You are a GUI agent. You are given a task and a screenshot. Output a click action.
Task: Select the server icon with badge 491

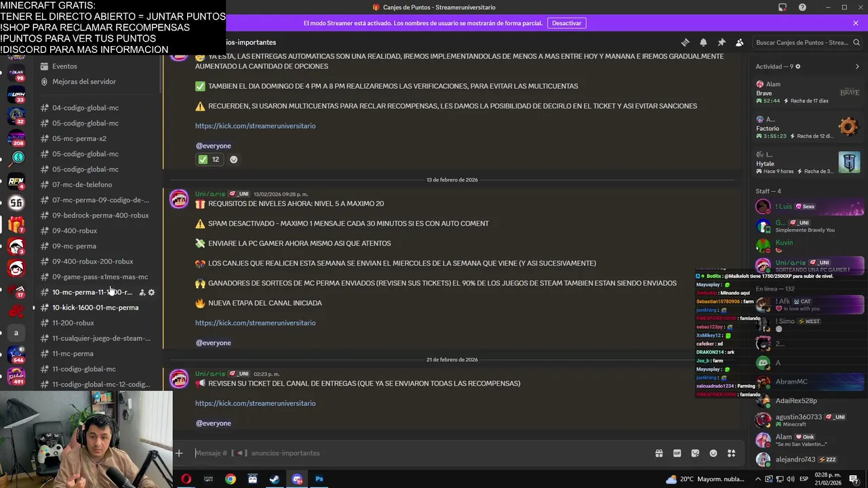[16, 376]
